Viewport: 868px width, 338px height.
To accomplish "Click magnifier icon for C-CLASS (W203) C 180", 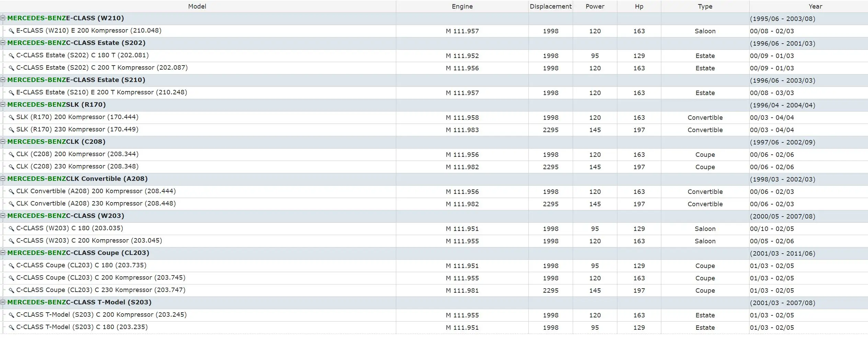I will (x=11, y=229).
